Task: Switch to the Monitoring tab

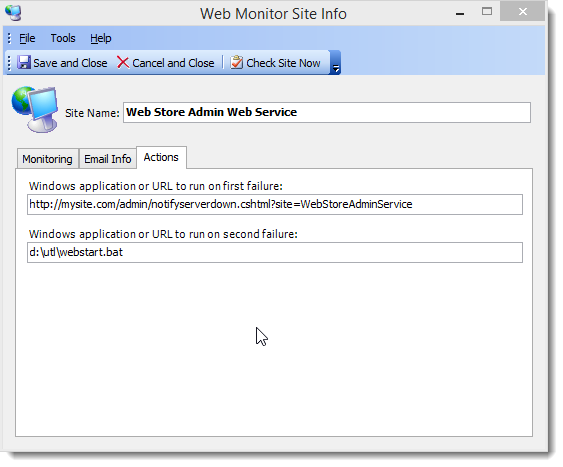Action: [47, 159]
